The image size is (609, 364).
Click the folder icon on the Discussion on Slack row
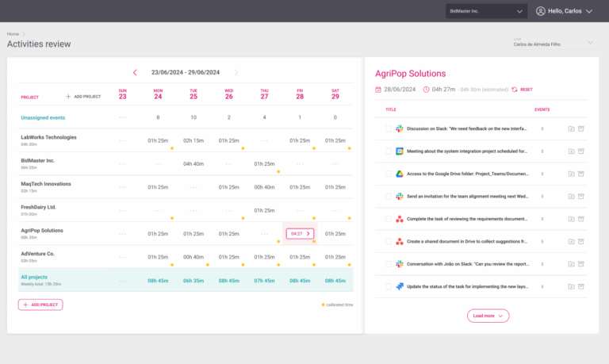[x=571, y=128]
